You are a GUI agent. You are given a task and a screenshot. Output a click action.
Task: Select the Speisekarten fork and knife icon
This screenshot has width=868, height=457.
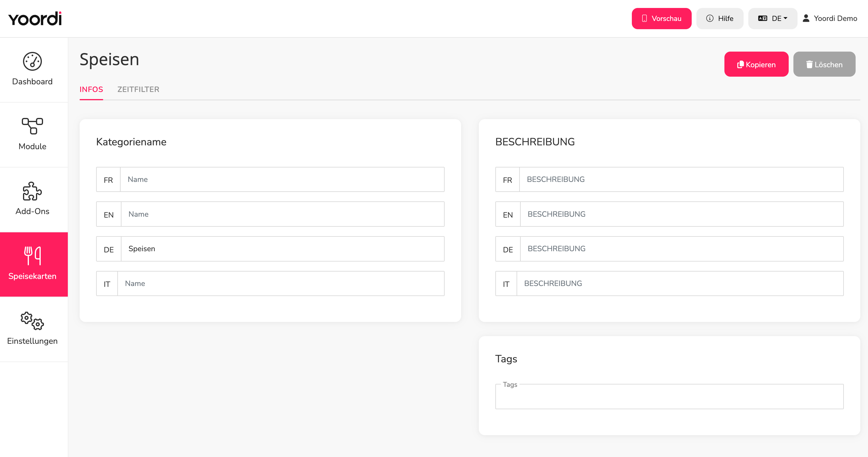32,255
